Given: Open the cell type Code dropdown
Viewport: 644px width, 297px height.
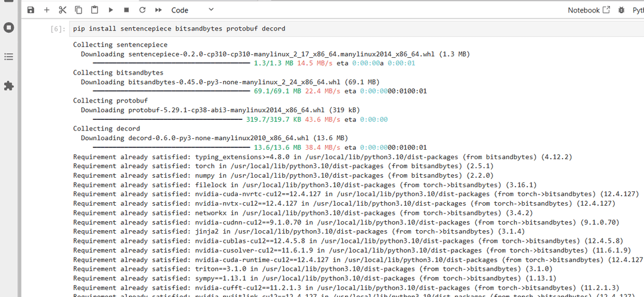Looking at the screenshot, I should [x=193, y=10].
